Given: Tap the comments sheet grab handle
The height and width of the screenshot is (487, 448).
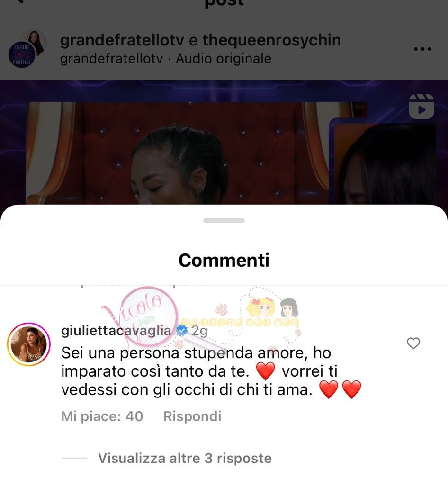Looking at the screenshot, I should 224,220.
